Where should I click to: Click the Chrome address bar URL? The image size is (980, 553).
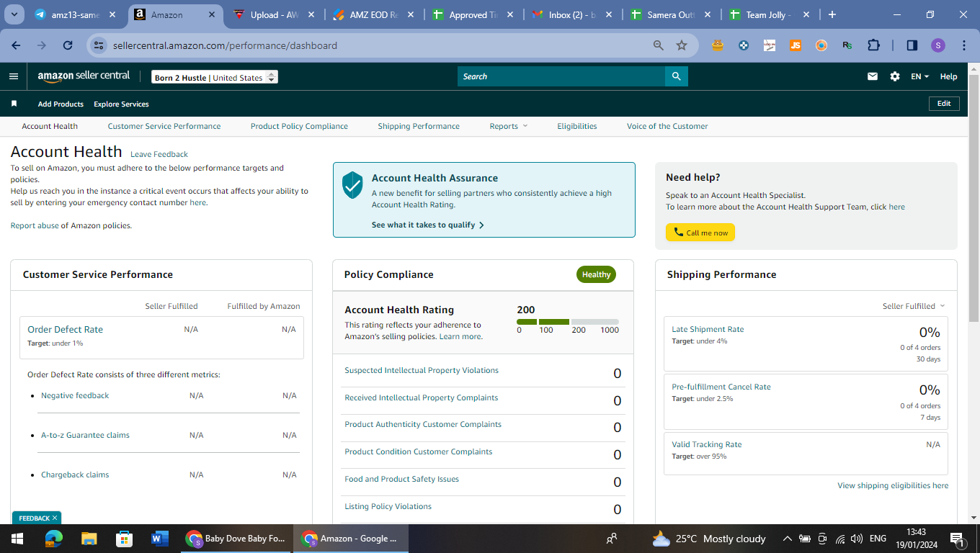(x=225, y=45)
